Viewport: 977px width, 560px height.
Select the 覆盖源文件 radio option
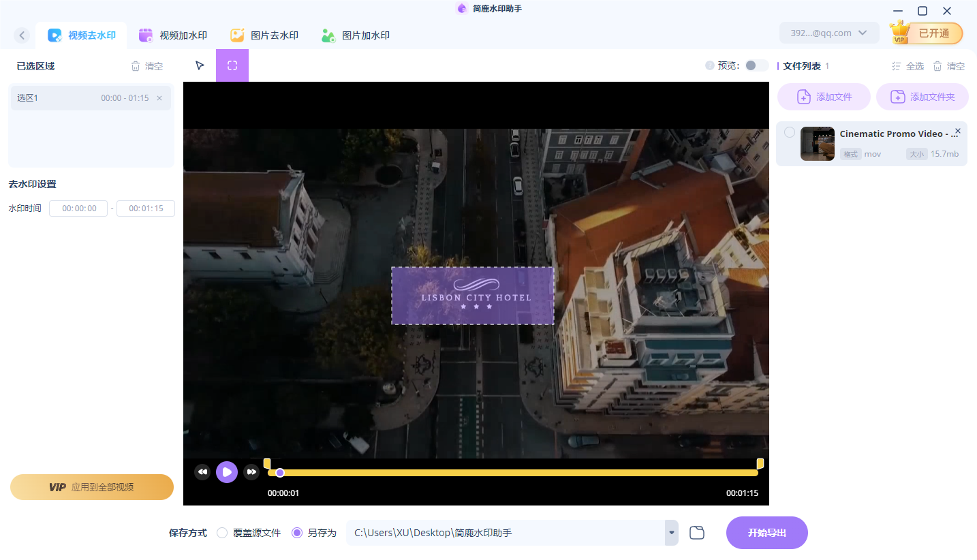[x=222, y=533]
